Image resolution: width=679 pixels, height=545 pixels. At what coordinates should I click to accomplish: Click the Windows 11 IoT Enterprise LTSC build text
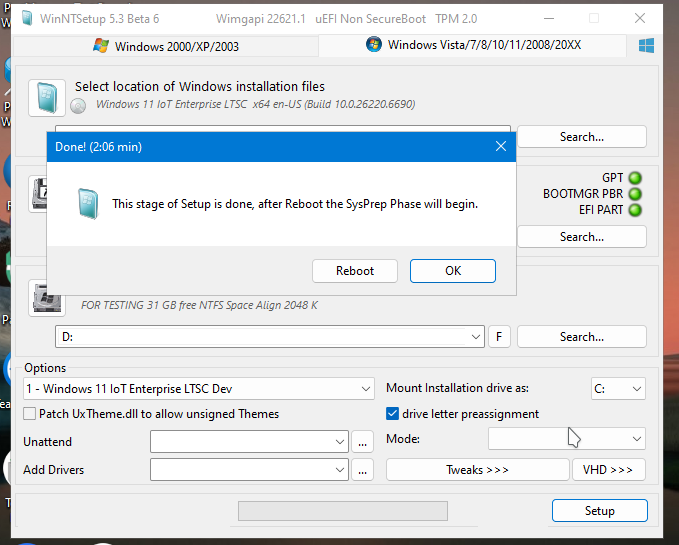pyautogui.click(x=255, y=104)
